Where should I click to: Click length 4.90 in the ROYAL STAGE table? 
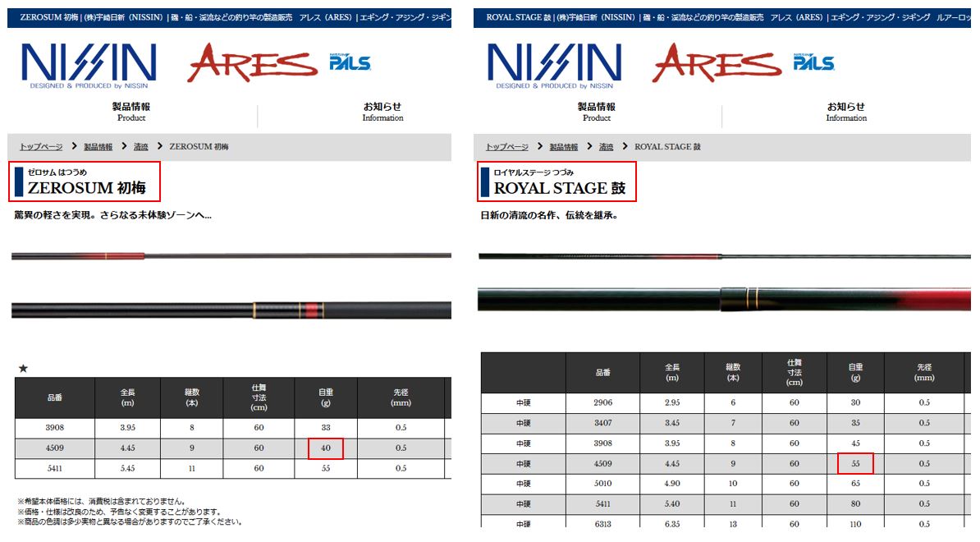pyautogui.click(x=672, y=483)
